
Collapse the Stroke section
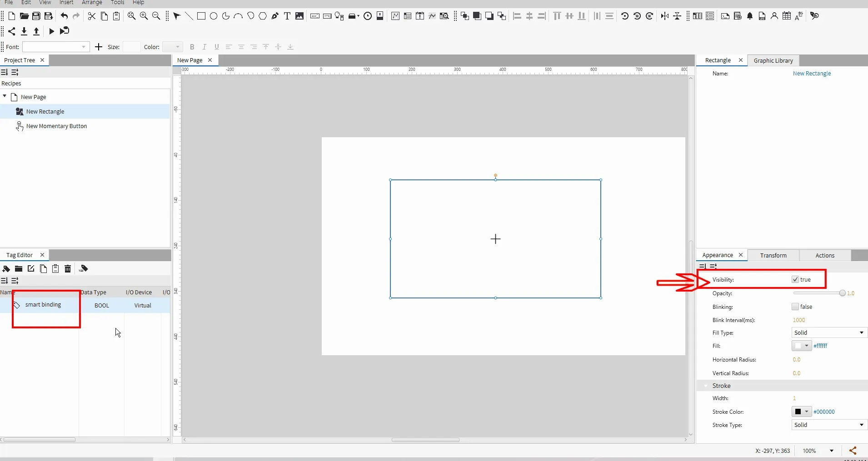pyautogui.click(x=706, y=386)
